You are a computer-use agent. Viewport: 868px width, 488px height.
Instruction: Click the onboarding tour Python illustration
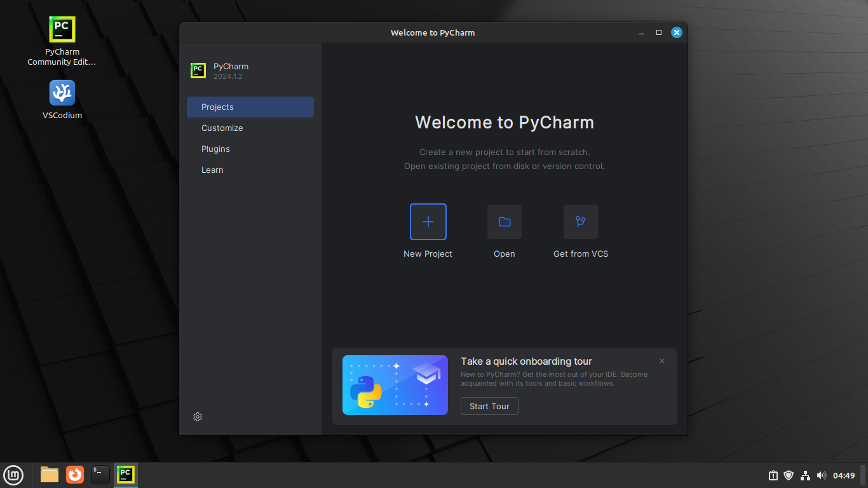point(395,385)
